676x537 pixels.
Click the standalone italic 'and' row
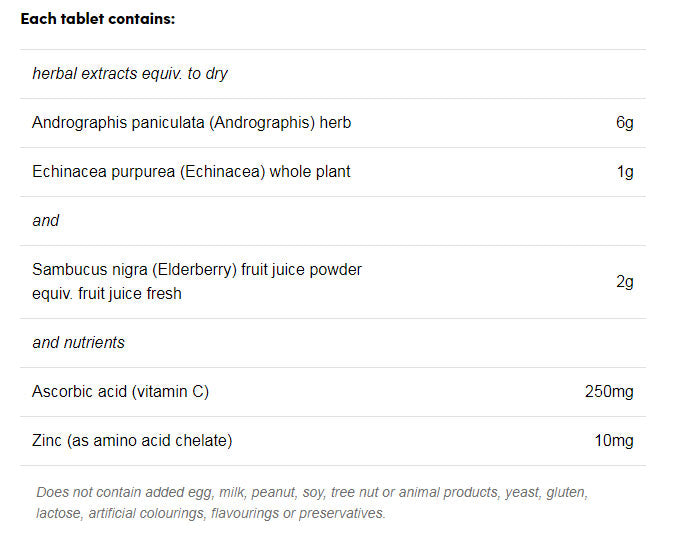coord(46,220)
